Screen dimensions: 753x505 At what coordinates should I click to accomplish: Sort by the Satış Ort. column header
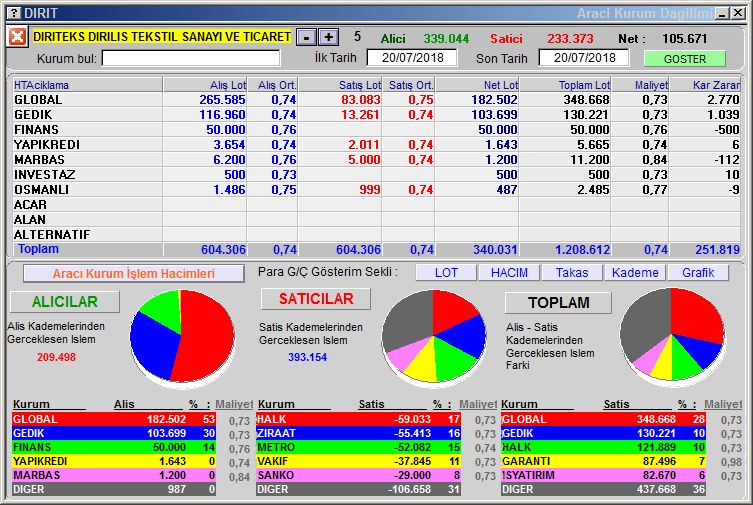pyautogui.click(x=409, y=85)
